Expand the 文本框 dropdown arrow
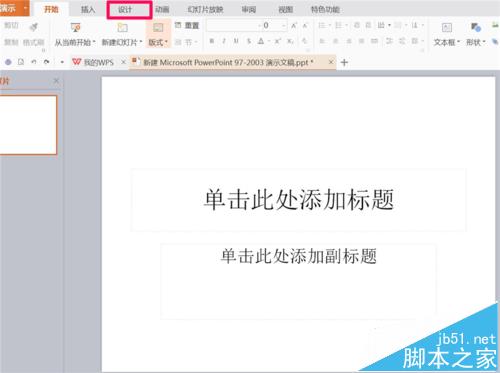 tap(458, 42)
